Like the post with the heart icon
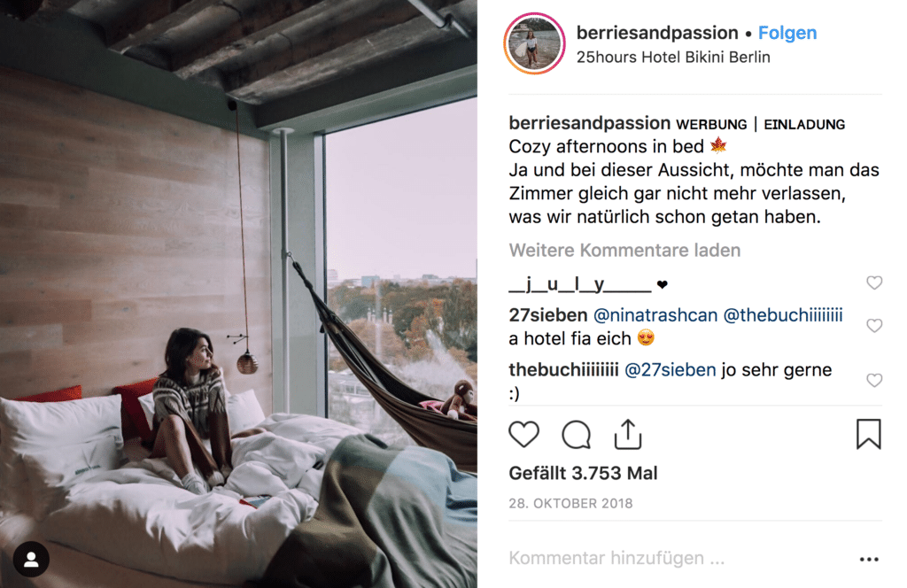This screenshot has height=588, width=907. [x=523, y=434]
